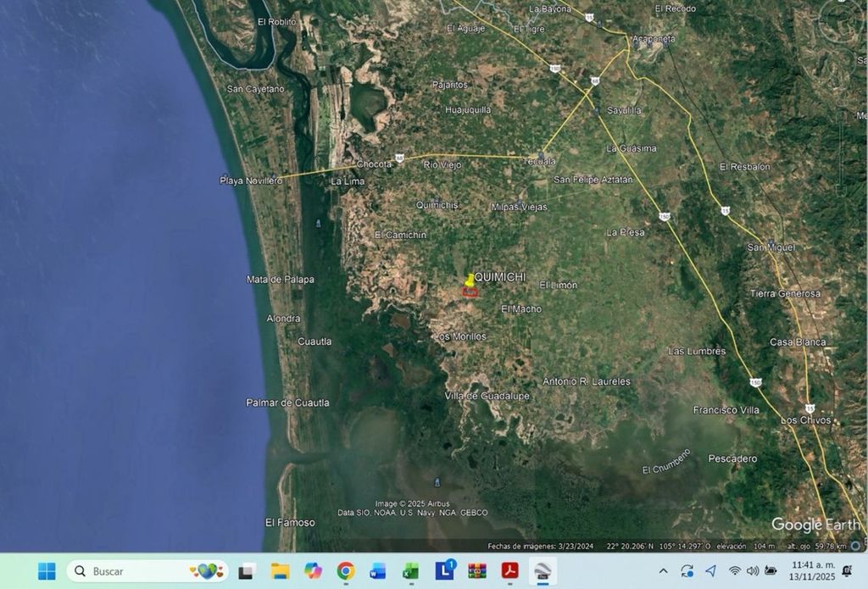Image resolution: width=868 pixels, height=589 pixels.
Task: Open Google Chrome from the taskbar
Action: pos(345,571)
